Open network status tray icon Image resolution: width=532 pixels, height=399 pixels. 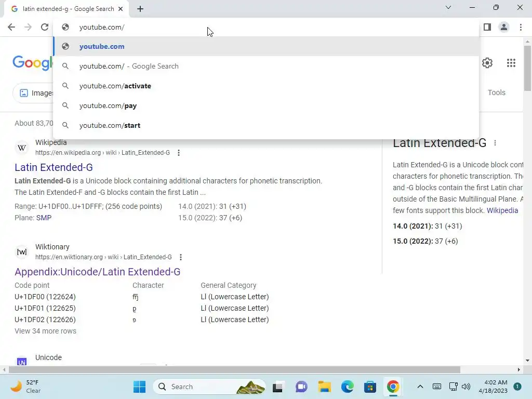(453, 387)
